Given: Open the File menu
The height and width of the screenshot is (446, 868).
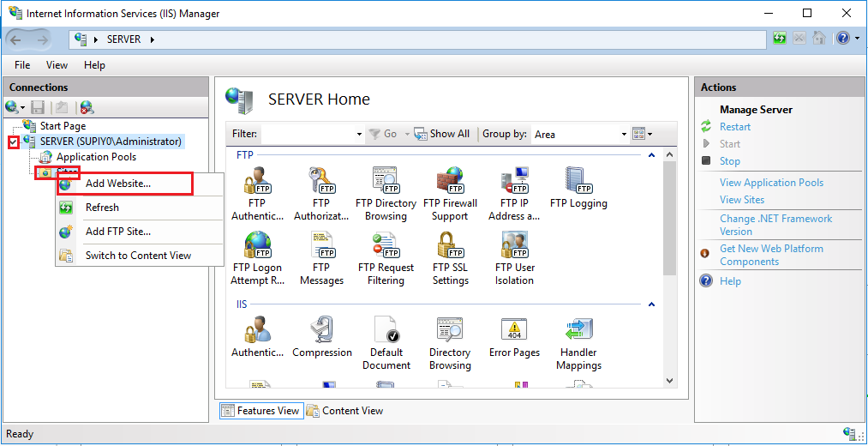Looking at the screenshot, I should (x=22, y=65).
